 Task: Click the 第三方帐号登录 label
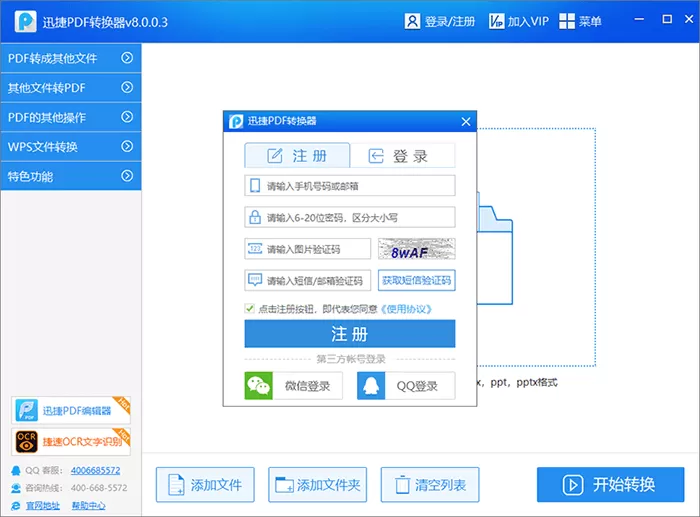pos(350,359)
